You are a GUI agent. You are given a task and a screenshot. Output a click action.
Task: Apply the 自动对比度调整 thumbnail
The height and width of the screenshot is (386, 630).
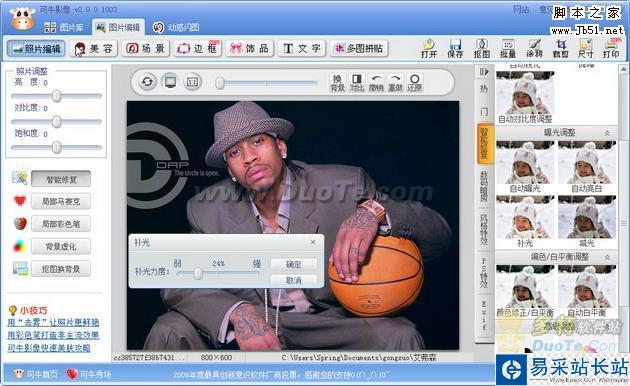tap(525, 97)
